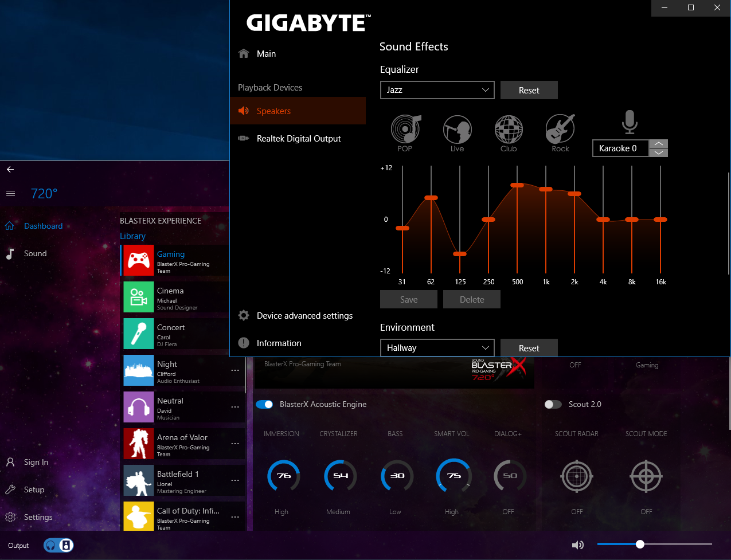Open the Neutral profile more options
Viewport: 731px width, 560px height.
click(235, 407)
